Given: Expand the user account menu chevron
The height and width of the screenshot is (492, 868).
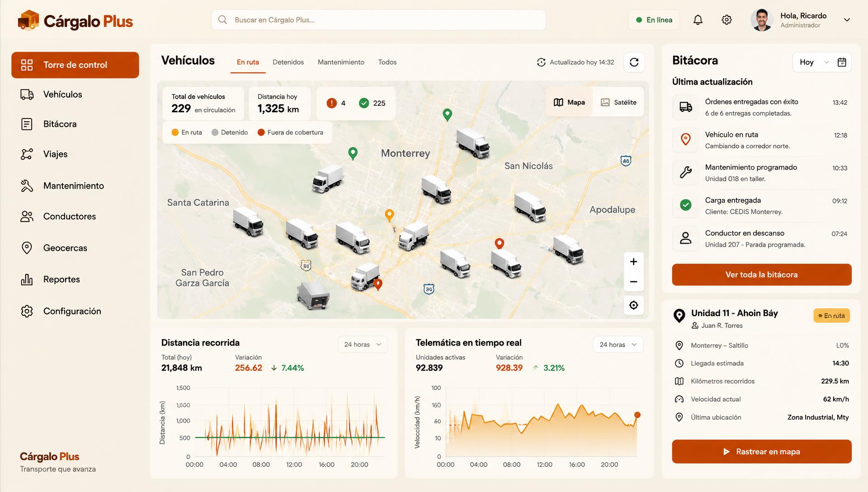Looking at the screenshot, I should [x=847, y=20].
